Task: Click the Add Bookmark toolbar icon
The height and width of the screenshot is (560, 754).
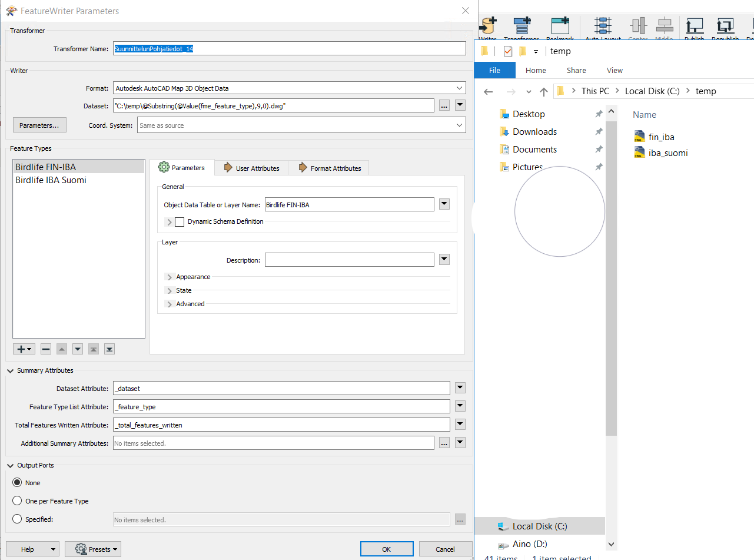Action: click(560, 26)
